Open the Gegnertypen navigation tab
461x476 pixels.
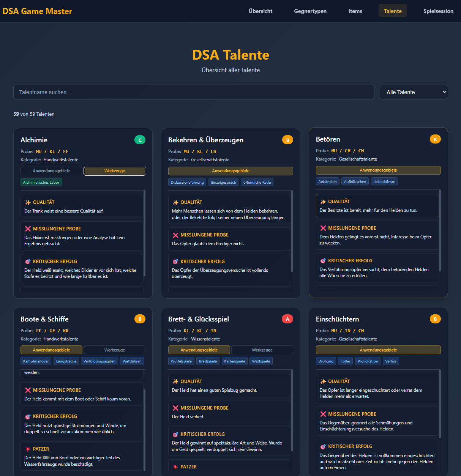pos(310,11)
